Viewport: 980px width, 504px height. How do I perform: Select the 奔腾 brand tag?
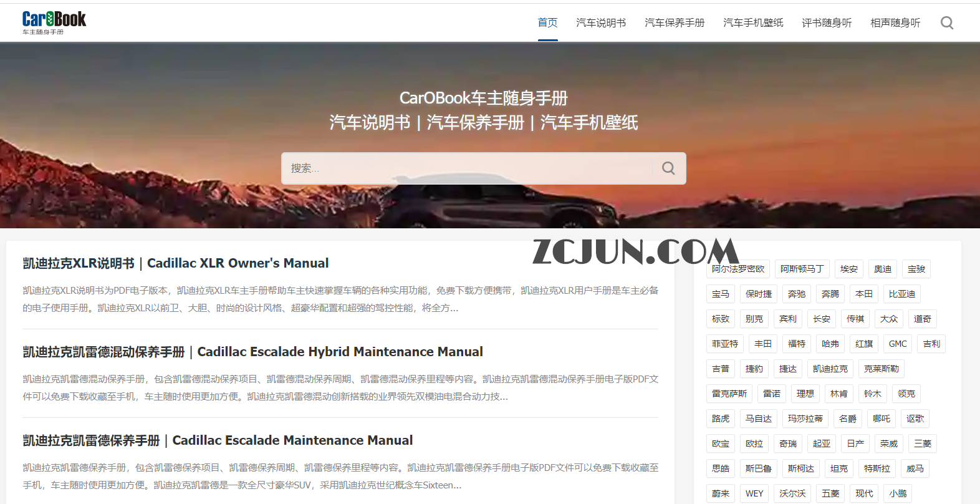click(x=830, y=294)
